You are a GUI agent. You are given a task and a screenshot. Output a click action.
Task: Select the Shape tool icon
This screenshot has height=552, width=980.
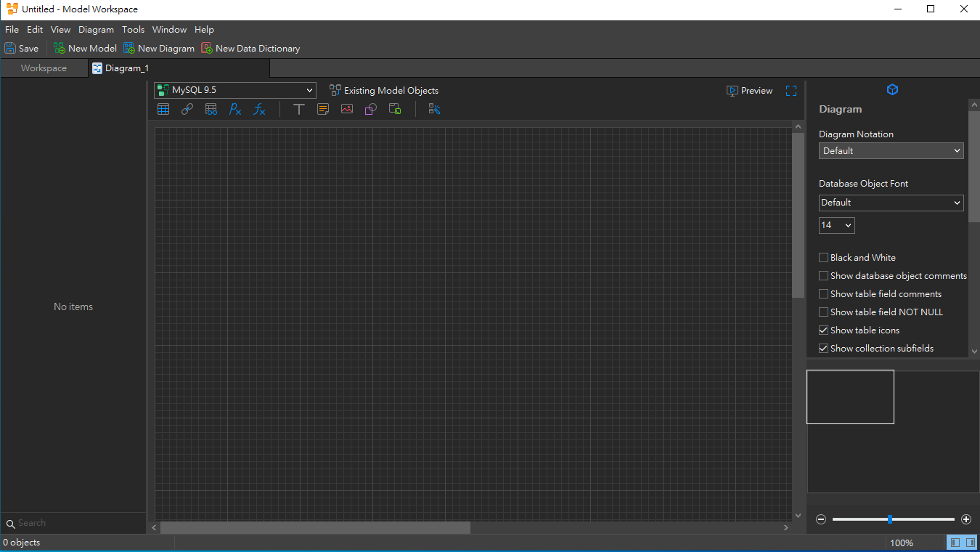[x=371, y=109]
